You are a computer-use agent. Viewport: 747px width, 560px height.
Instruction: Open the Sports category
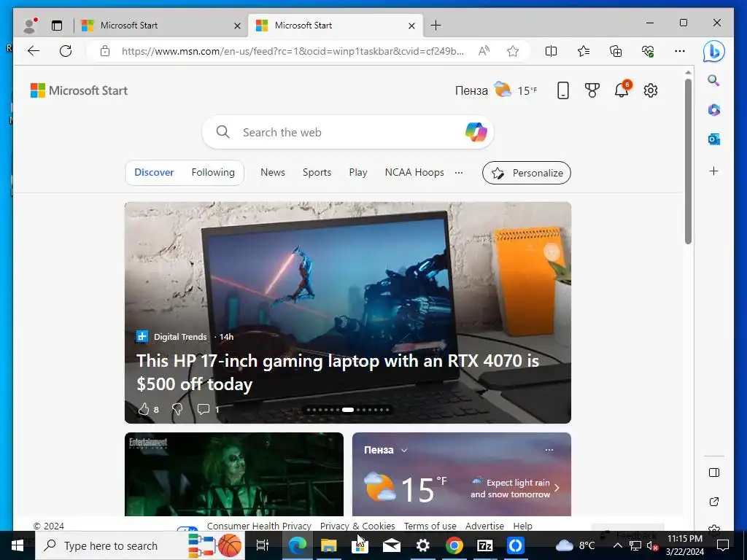click(x=317, y=172)
